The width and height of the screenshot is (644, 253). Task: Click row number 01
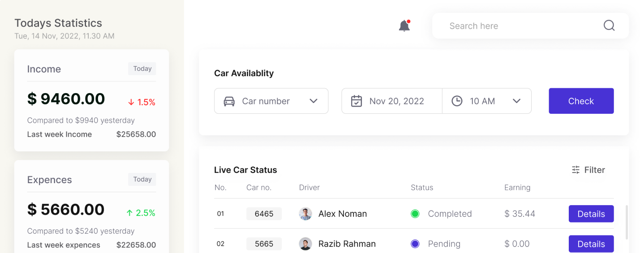pos(220,214)
